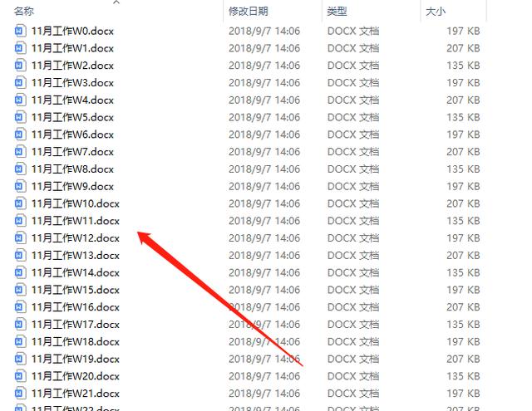
Task: Click the 11月工作W7.docx document icon
Action: click(x=20, y=151)
